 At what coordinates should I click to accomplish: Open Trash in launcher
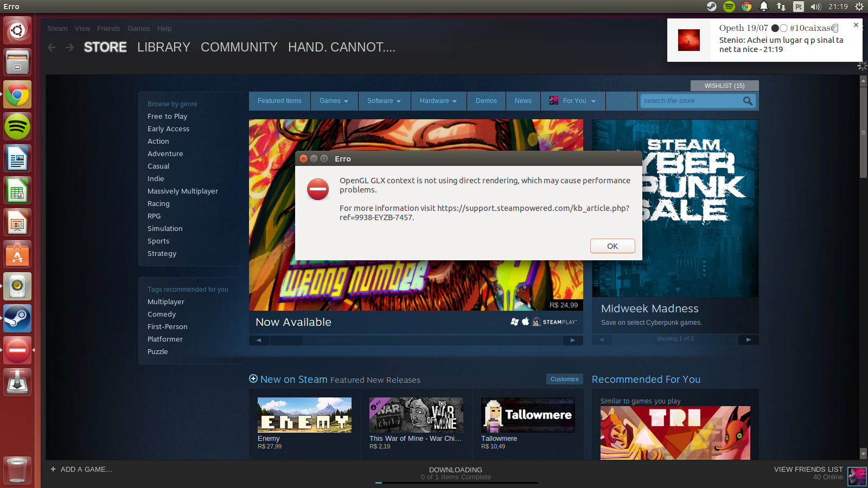[17, 470]
